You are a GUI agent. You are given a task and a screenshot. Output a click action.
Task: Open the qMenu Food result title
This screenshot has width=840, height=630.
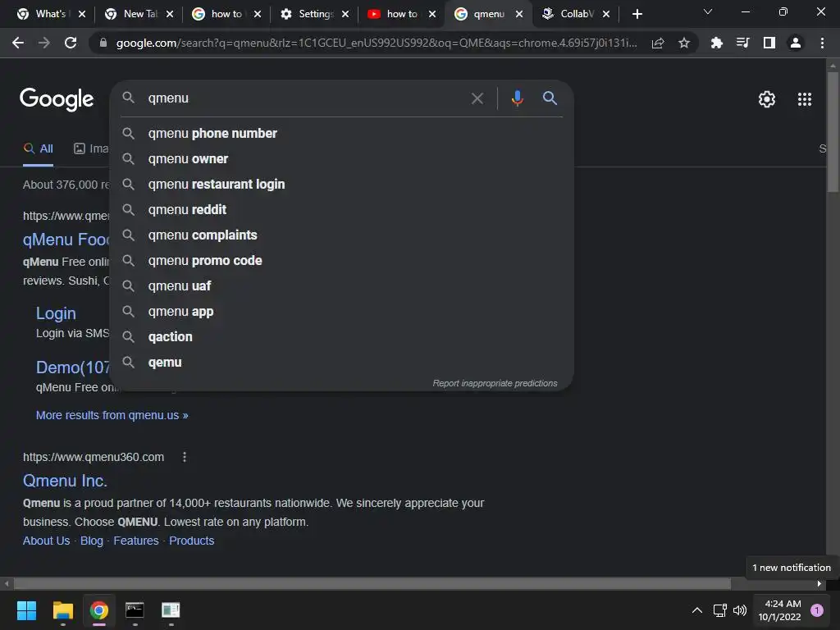(66, 240)
